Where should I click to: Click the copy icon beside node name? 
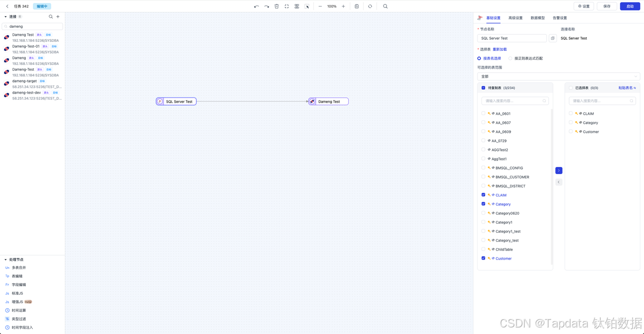click(552, 38)
